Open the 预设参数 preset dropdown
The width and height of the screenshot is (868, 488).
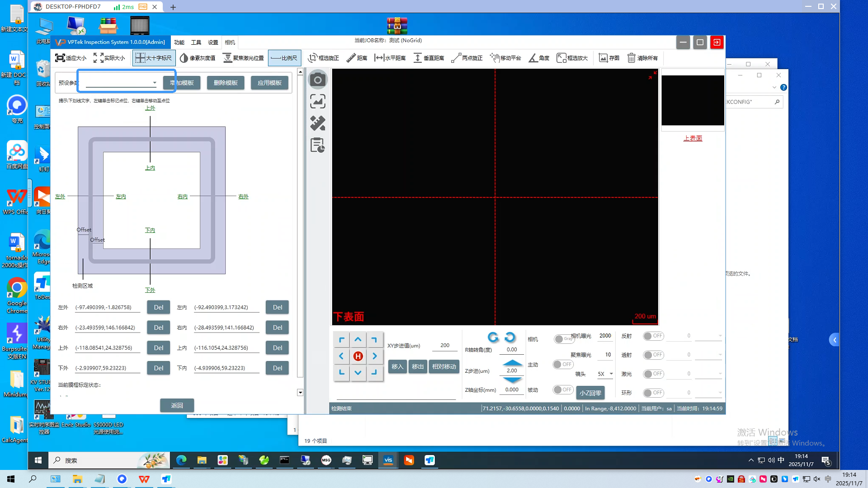point(154,83)
